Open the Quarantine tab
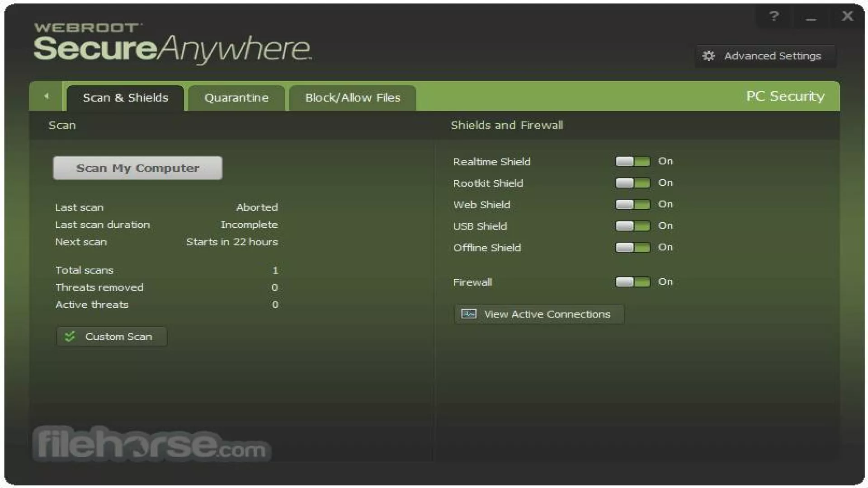 [x=236, y=98]
